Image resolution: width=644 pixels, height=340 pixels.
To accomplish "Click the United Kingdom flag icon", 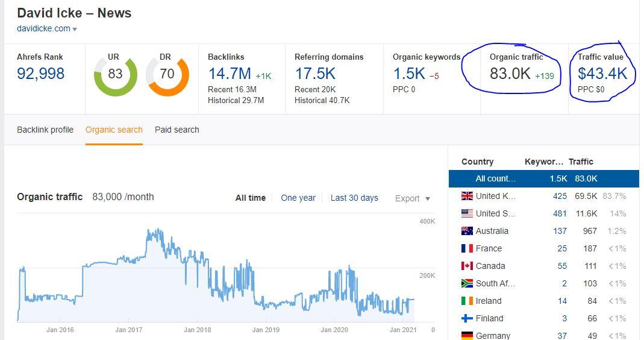I will tap(467, 196).
